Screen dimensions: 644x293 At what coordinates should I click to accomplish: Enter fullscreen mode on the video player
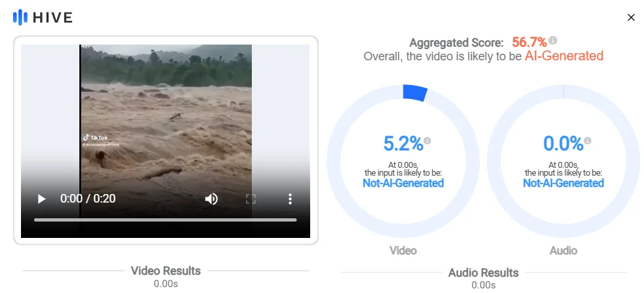(251, 199)
